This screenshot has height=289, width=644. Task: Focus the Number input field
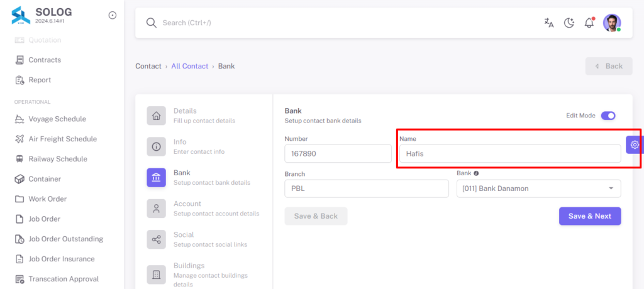coord(338,154)
